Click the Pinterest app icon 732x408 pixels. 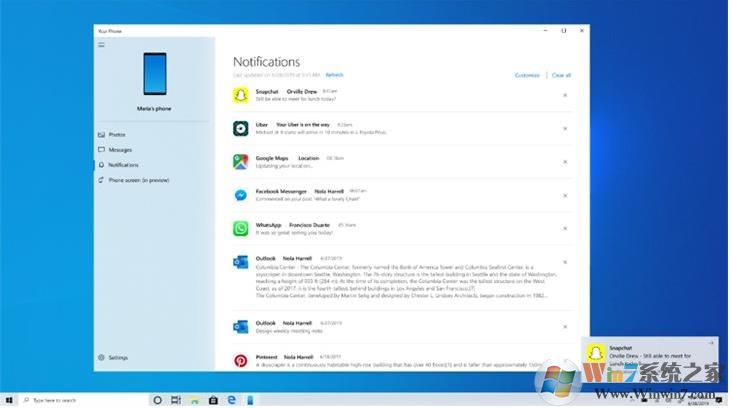pos(241,360)
